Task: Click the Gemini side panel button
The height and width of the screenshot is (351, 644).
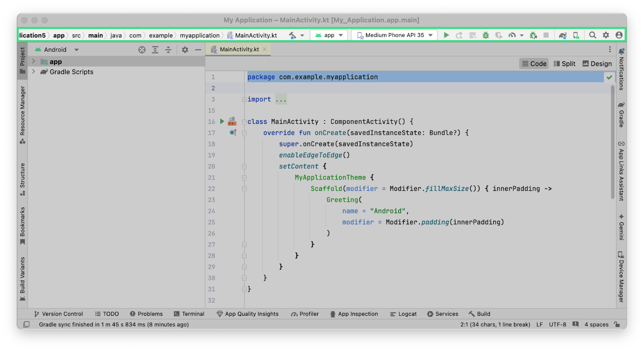Action: point(621,227)
